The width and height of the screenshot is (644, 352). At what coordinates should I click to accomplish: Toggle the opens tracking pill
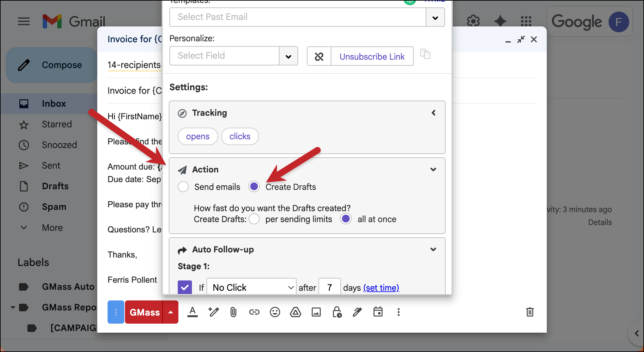pyautogui.click(x=197, y=136)
